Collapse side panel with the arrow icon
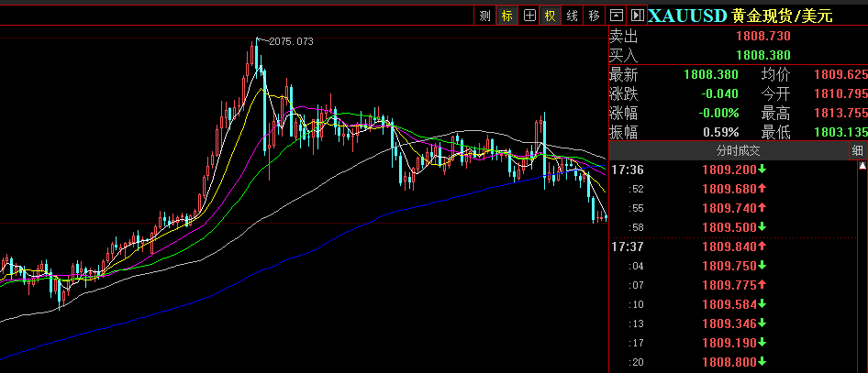 click(x=637, y=16)
